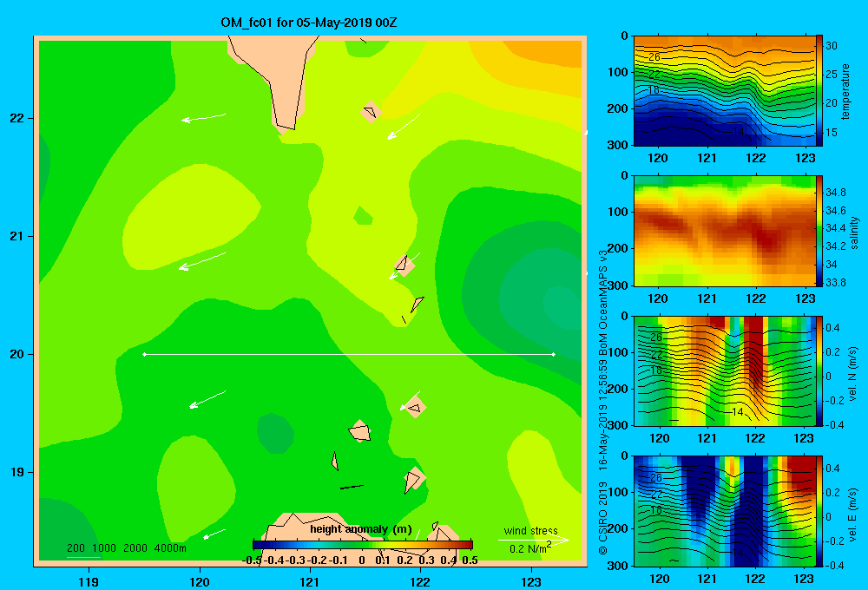Click the 14 isotherm label in temperature plot

tap(738, 132)
